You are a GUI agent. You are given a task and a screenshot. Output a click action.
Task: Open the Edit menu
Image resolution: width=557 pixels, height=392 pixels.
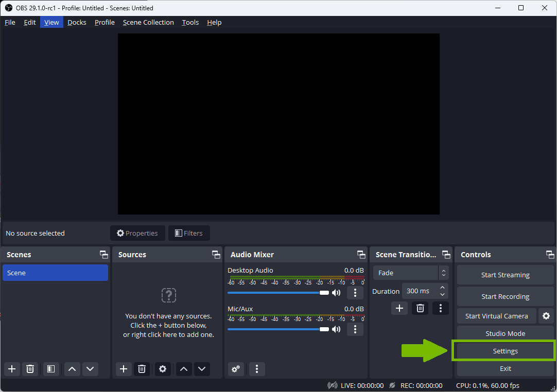click(30, 22)
